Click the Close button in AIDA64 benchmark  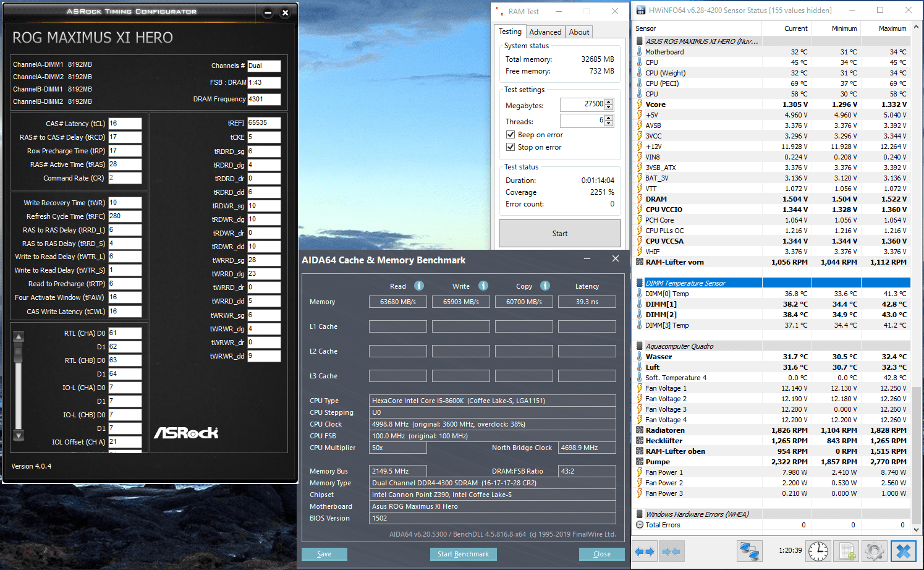point(602,554)
